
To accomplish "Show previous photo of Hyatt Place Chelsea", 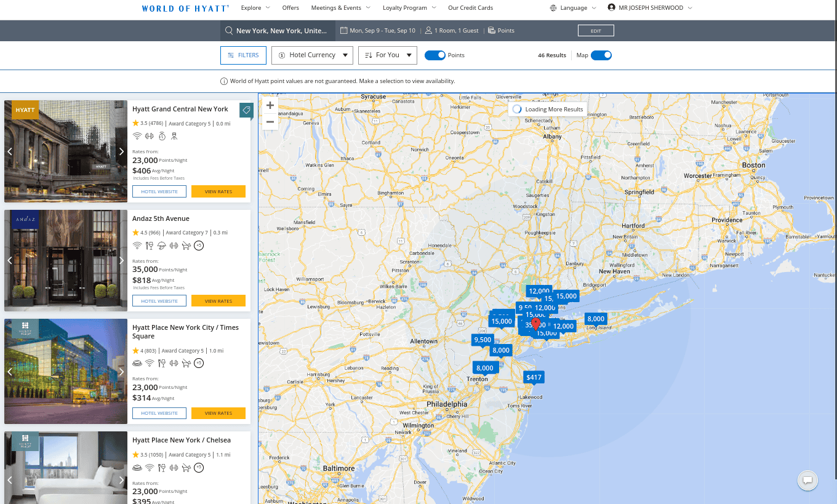I will click(10, 480).
